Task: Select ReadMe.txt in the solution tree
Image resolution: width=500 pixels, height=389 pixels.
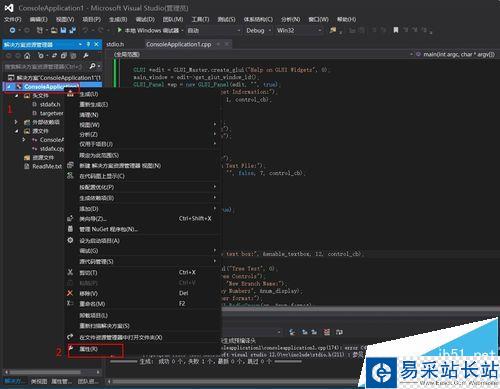Action: pos(47,166)
